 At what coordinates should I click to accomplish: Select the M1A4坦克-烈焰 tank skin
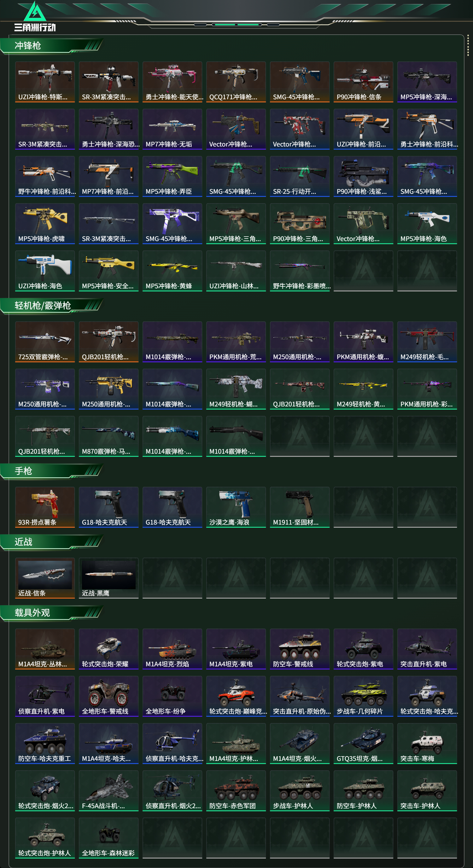point(172,649)
